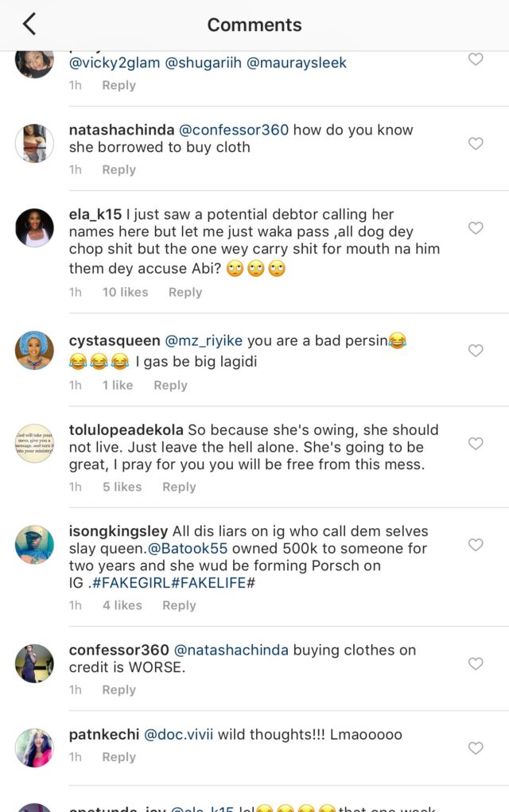Like cystasqueen's comment

pos(476,351)
